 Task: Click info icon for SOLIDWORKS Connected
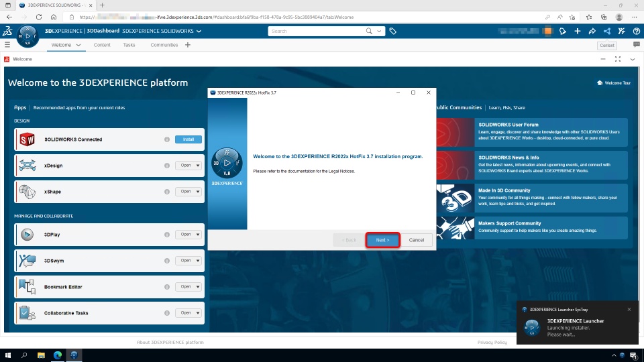(167, 139)
